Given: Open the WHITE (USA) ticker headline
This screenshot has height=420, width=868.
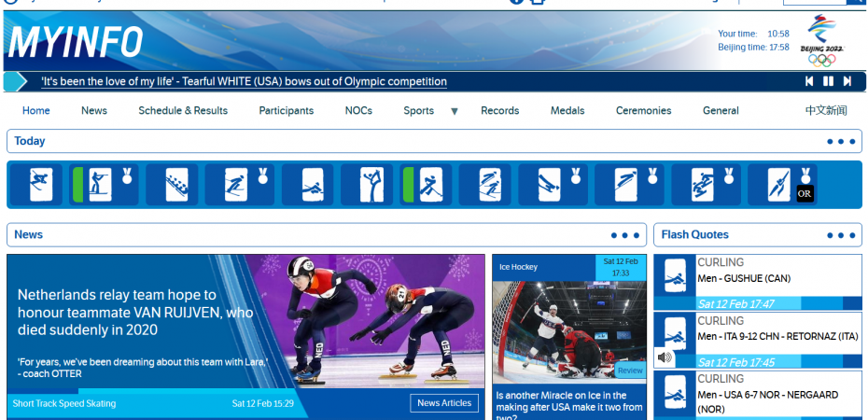Looking at the screenshot, I should [245, 82].
